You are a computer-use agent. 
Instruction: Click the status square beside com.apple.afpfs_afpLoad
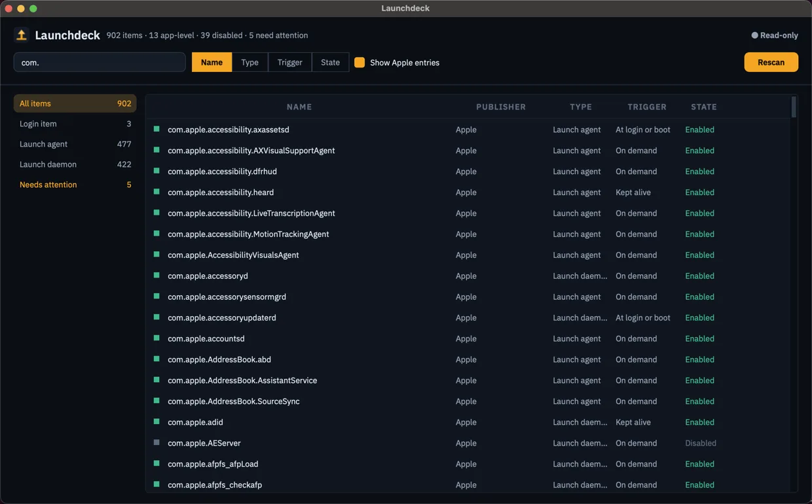pos(157,463)
